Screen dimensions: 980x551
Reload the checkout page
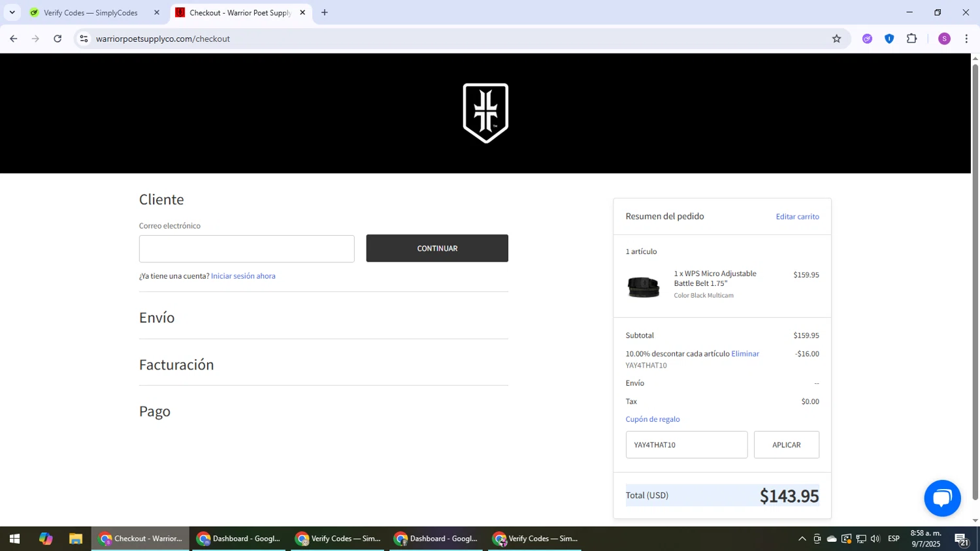click(57, 39)
